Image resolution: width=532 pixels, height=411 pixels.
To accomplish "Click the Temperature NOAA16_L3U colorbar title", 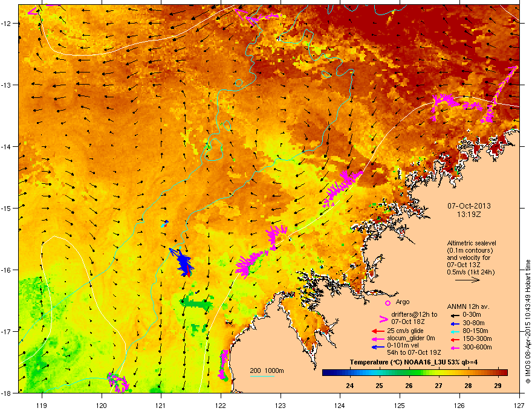I will pyautogui.click(x=414, y=362).
